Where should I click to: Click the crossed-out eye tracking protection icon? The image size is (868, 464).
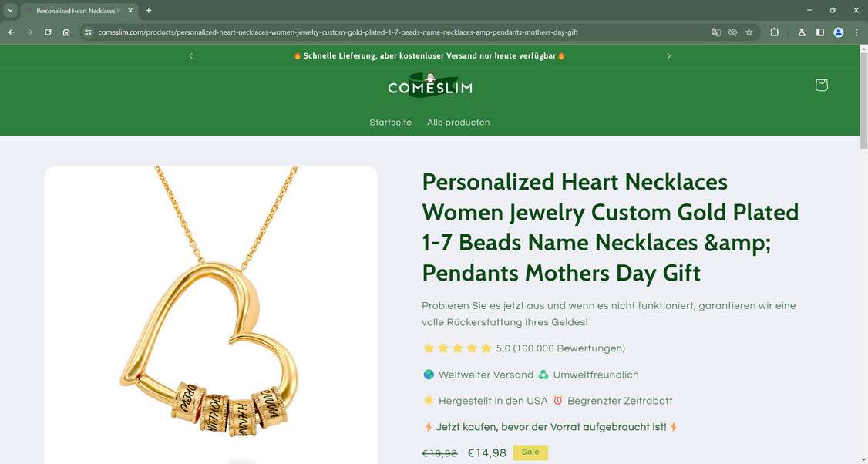coord(732,32)
